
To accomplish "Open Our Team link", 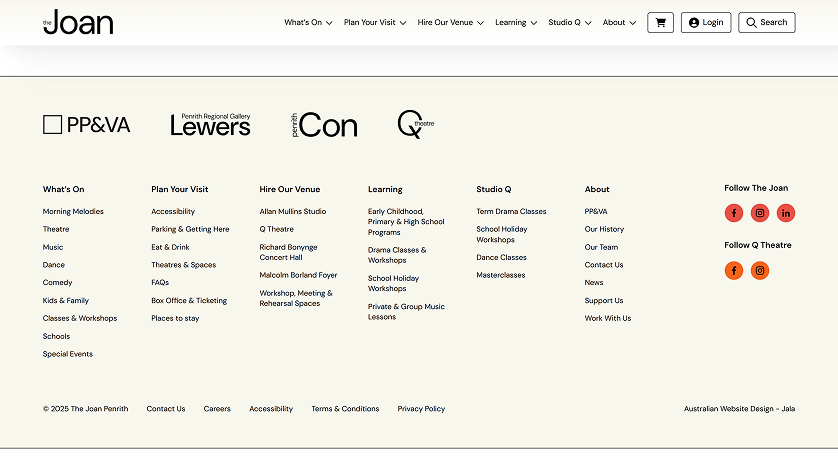I will [601, 247].
